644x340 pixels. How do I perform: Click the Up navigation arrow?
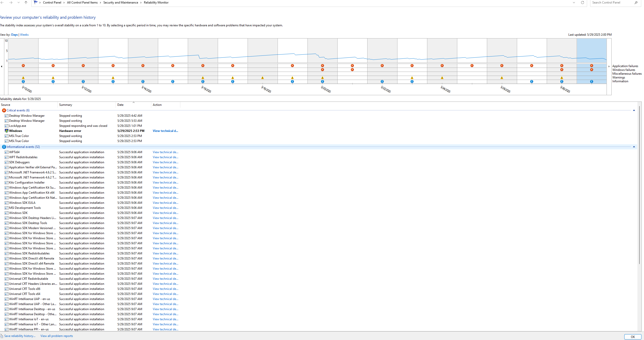coord(26,3)
